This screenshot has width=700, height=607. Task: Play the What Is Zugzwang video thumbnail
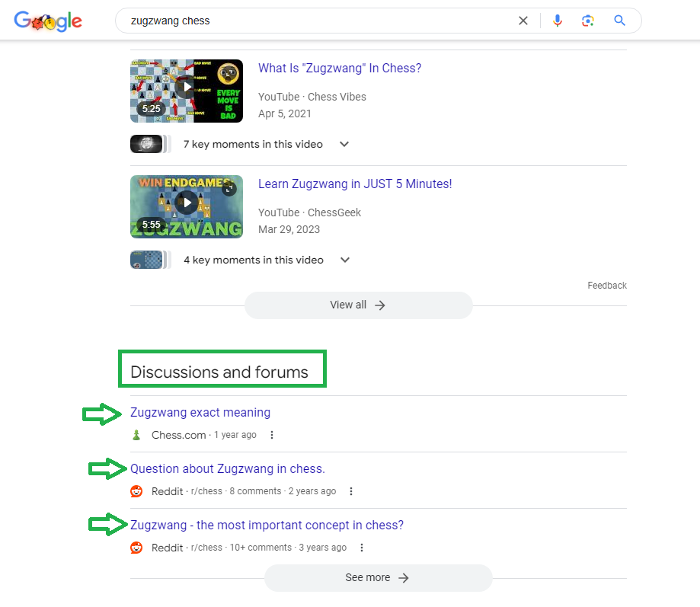pyautogui.click(x=187, y=90)
